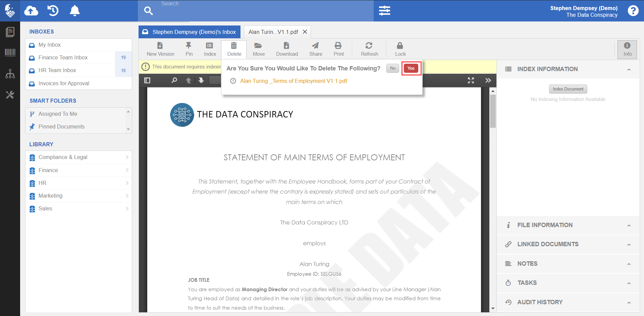644x316 pixels.
Task: Click the PDF document vertical scrollbar thumb
Action: 493,111
